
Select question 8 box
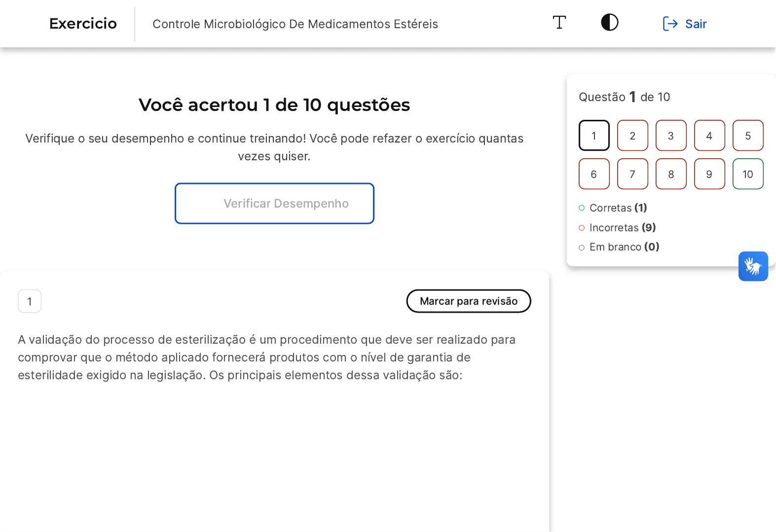click(671, 174)
